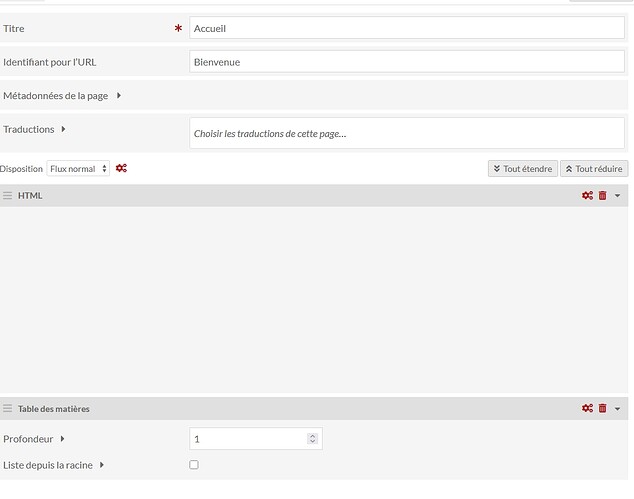Image resolution: width=634 pixels, height=499 pixels.
Task: Open settings gears of Table des matières block
Action: tap(587, 408)
